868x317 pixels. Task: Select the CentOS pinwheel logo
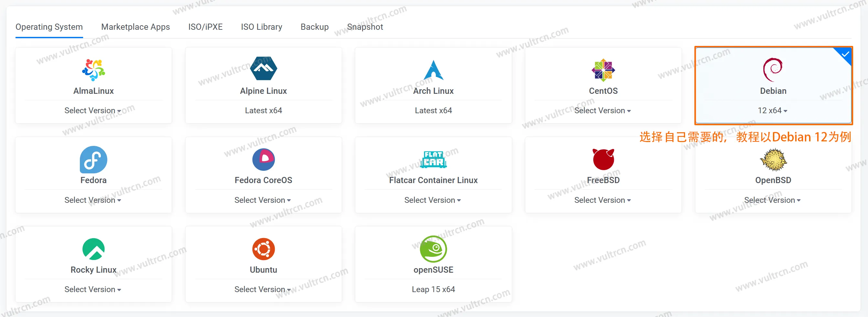point(603,70)
